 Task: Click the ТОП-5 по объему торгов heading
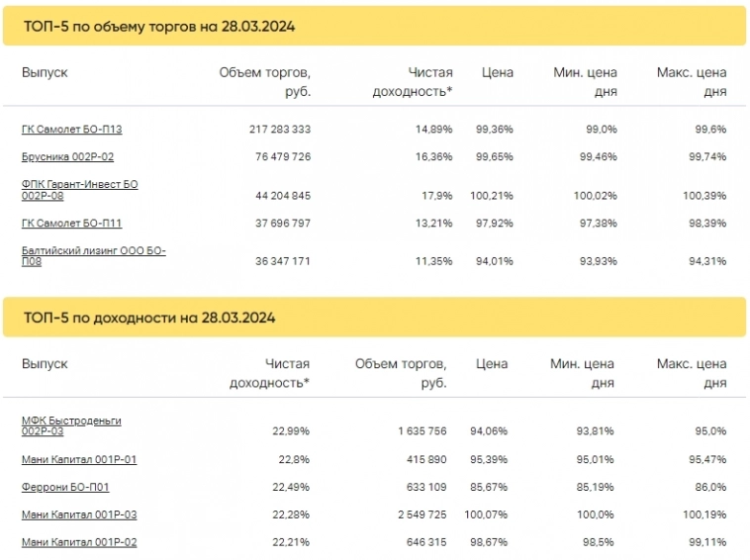tap(159, 27)
